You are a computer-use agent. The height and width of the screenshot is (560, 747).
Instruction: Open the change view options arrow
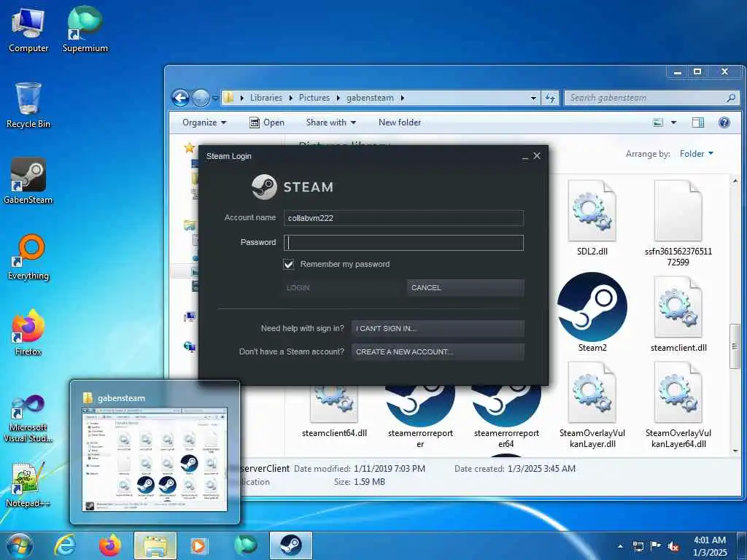pos(673,122)
